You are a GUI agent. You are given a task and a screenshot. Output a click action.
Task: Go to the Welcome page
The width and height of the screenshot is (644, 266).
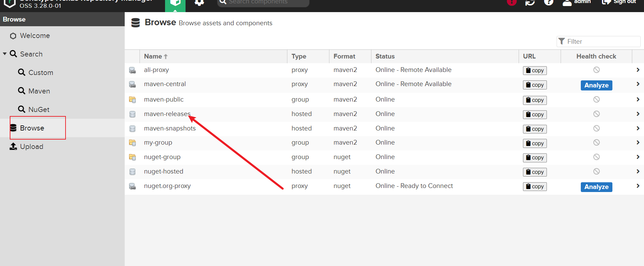35,36
